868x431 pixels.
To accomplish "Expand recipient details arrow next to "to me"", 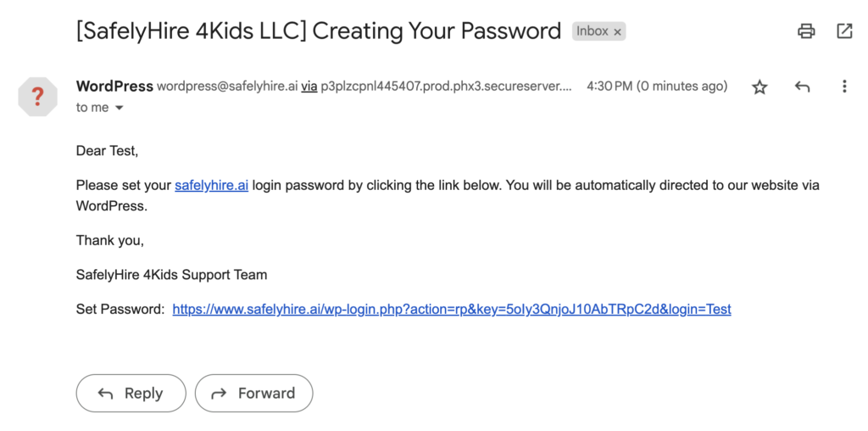I will click(119, 108).
